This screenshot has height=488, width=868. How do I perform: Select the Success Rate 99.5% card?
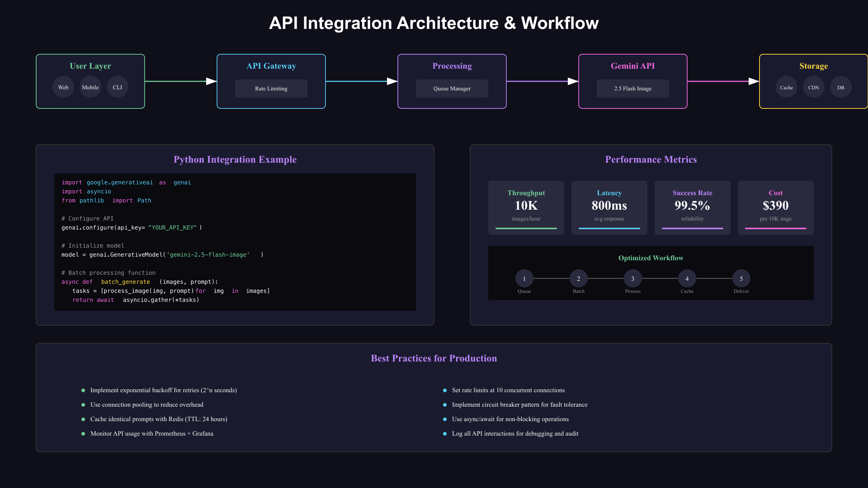tap(693, 208)
